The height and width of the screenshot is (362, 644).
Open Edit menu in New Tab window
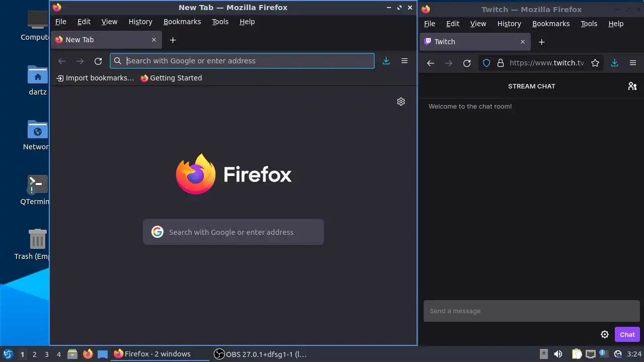84,22
